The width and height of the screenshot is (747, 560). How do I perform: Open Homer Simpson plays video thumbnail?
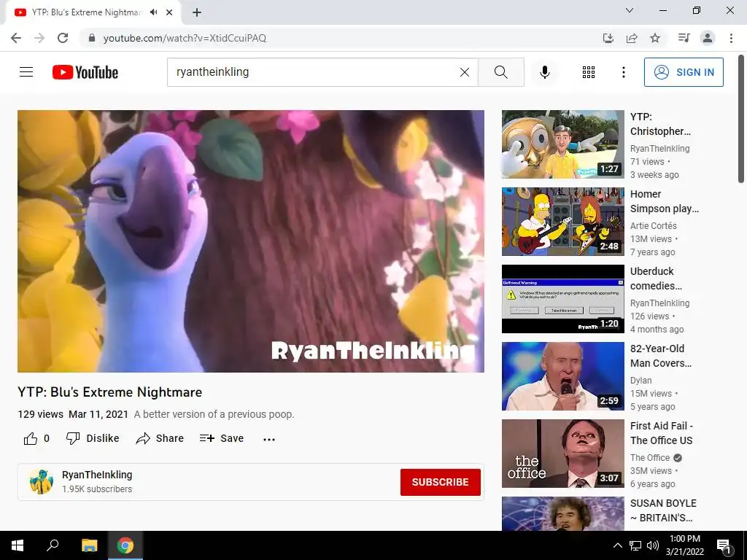(562, 222)
